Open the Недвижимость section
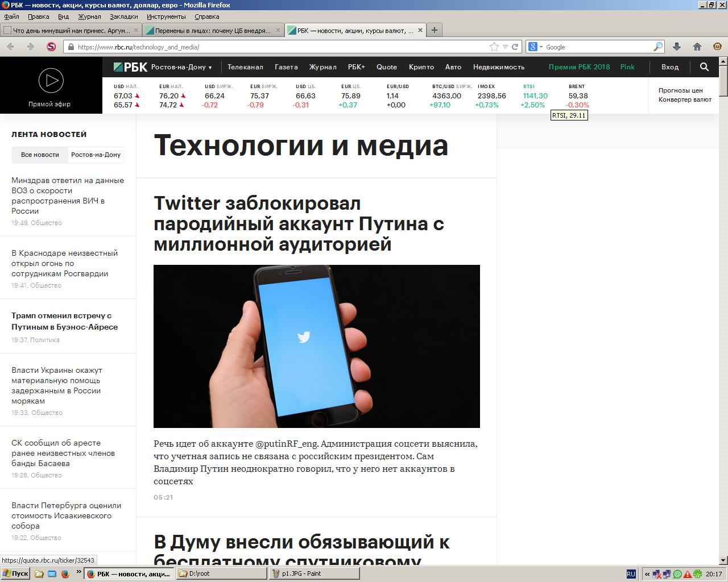Image resolution: width=728 pixels, height=582 pixels. pos(499,67)
